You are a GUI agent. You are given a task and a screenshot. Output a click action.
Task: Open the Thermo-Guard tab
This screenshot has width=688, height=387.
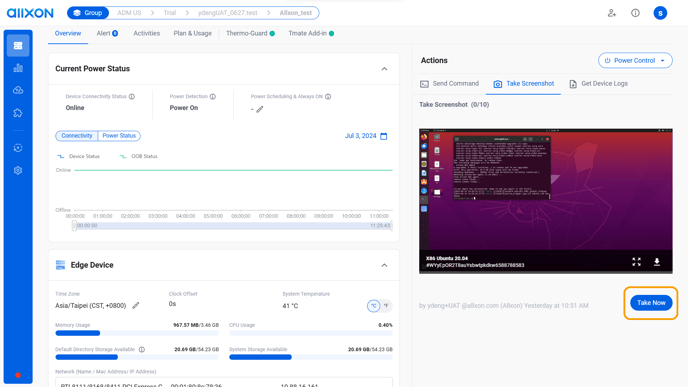(250, 33)
